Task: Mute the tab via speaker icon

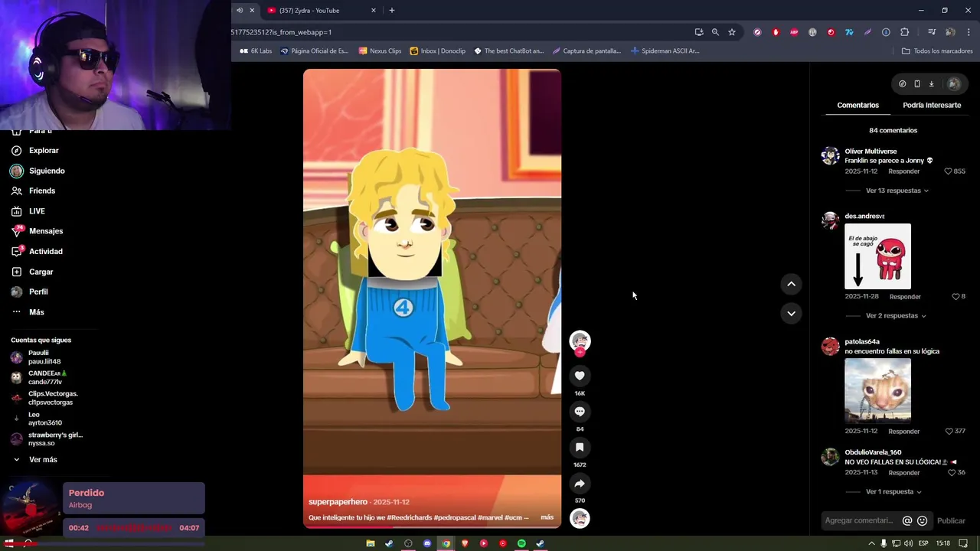Action: click(240, 10)
